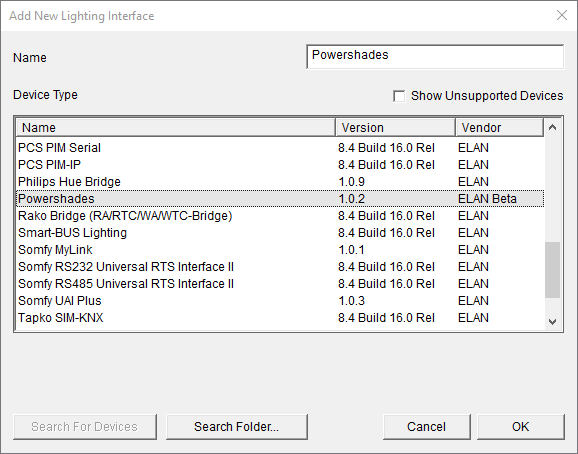Click version cell in PCS PIM Serial row
Screen dimensions: 578x454
[x=386, y=148]
